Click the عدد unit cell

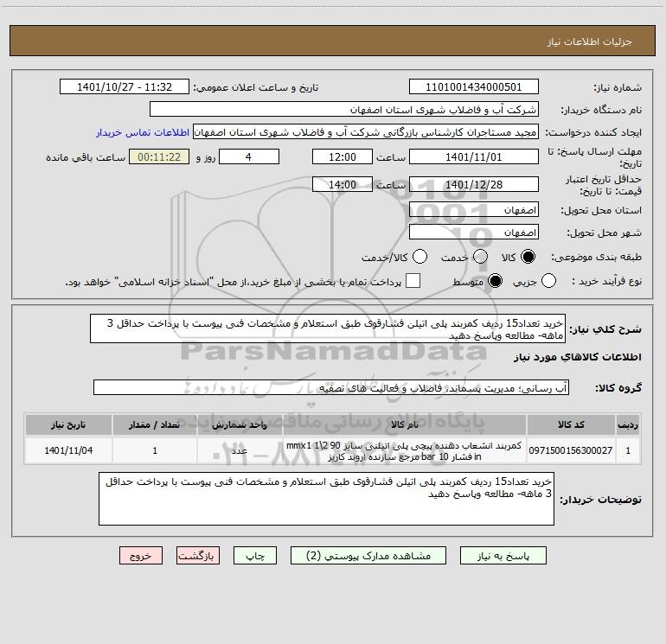click(x=240, y=450)
